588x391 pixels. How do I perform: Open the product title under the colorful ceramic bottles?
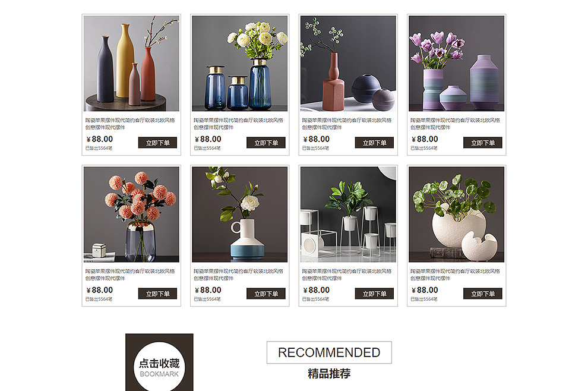click(129, 124)
